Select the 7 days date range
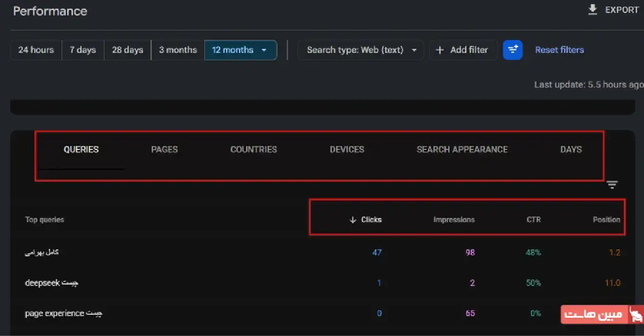 coord(83,50)
